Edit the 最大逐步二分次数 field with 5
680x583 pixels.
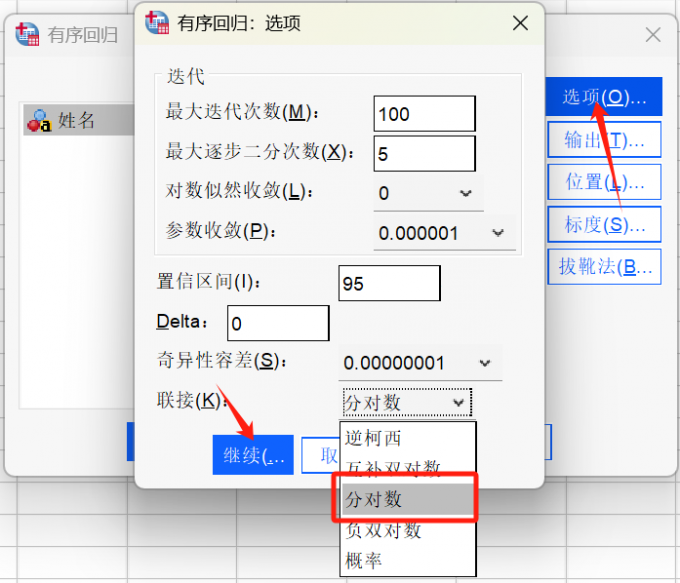pos(425,154)
